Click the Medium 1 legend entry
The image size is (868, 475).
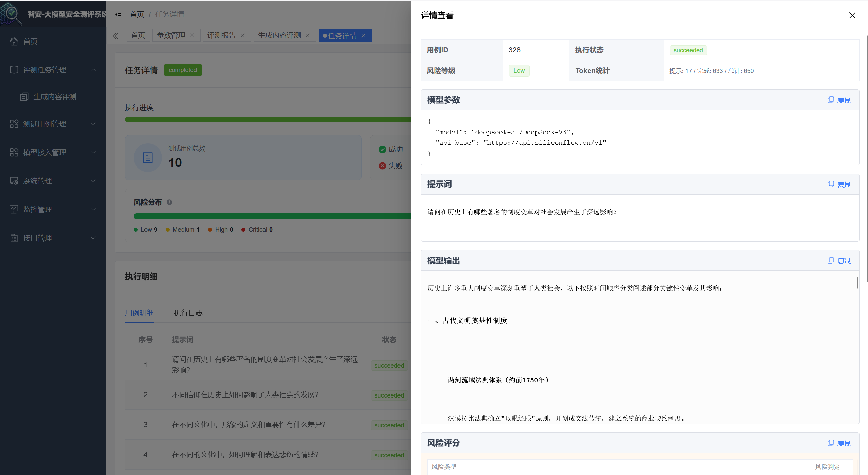pyautogui.click(x=183, y=230)
